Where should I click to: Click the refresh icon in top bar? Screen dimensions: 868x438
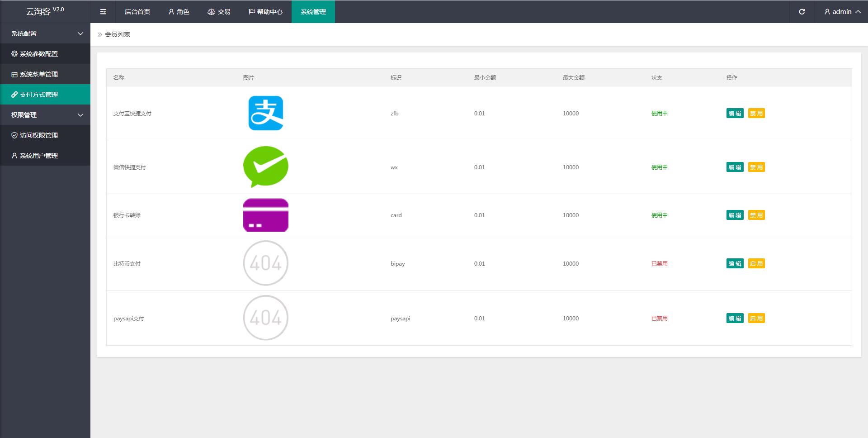(802, 12)
